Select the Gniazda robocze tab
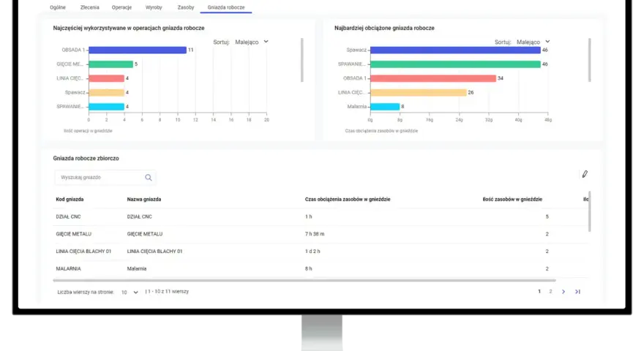Viewport: 644px width, 351px height. pos(226,7)
